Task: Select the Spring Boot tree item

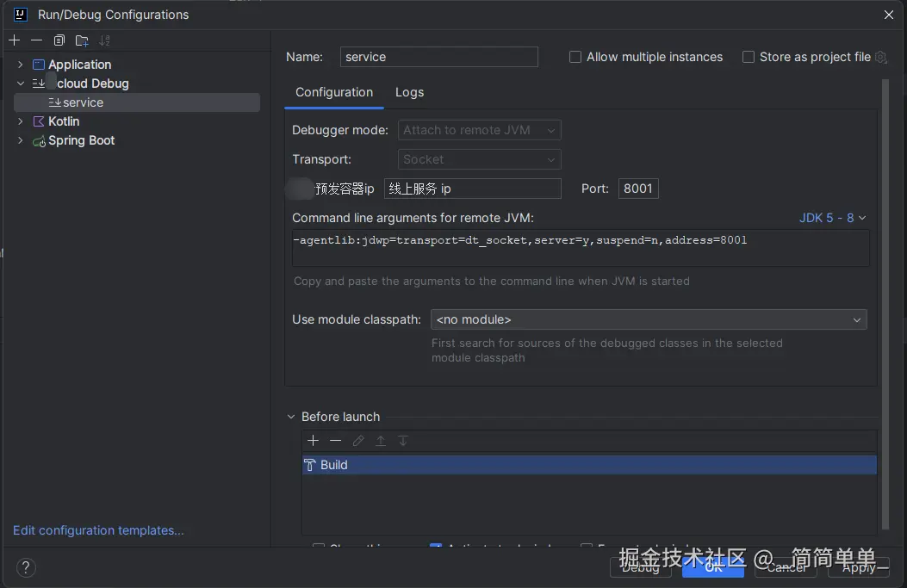Action: pyautogui.click(x=82, y=140)
